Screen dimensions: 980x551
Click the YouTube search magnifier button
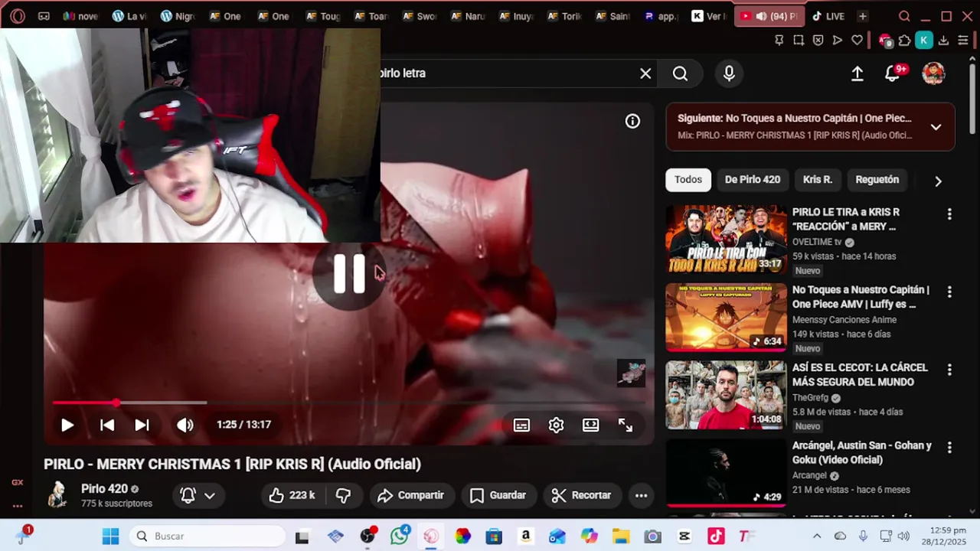pos(680,73)
